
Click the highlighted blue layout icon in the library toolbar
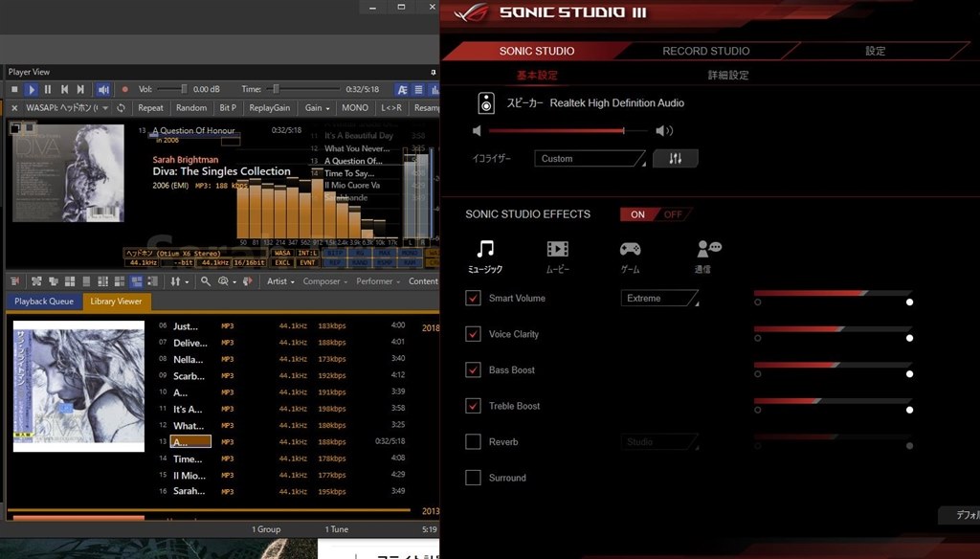pyautogui.click(x=136, y=281)
